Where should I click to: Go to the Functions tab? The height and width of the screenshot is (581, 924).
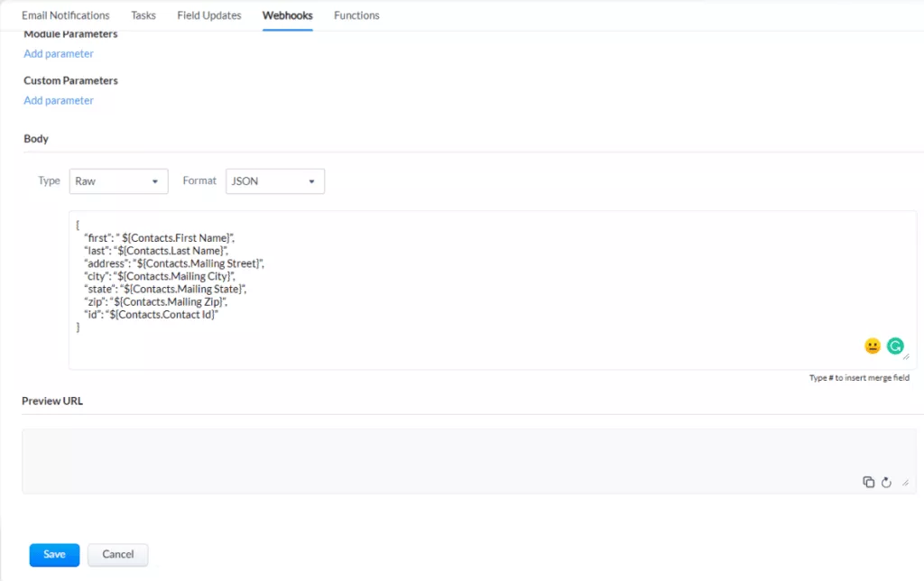click(x=356, y=15)
